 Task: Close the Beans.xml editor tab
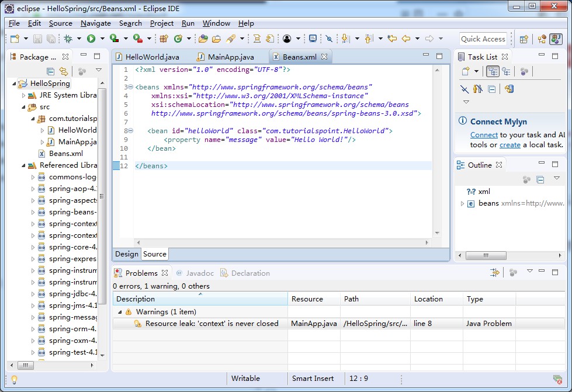pyautogui.click(x=324, y=57)
